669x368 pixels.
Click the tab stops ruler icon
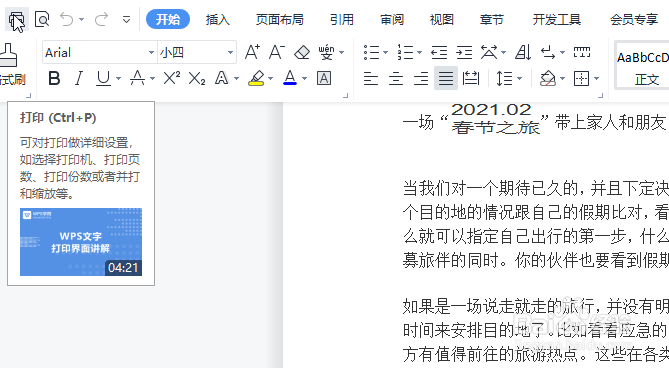coord(582,52)
